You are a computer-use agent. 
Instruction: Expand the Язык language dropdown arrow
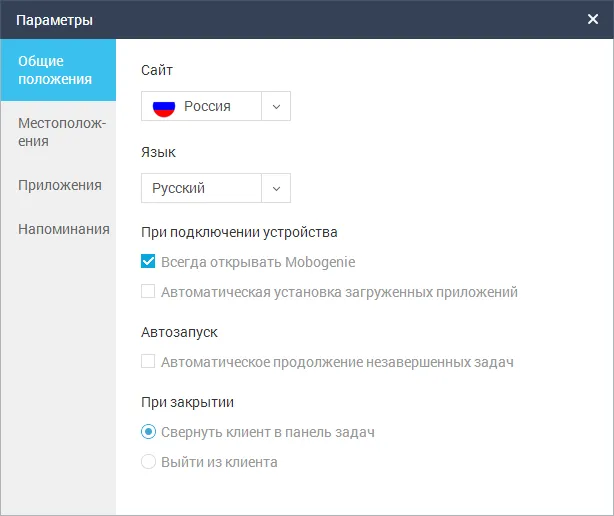coord(276,188)
